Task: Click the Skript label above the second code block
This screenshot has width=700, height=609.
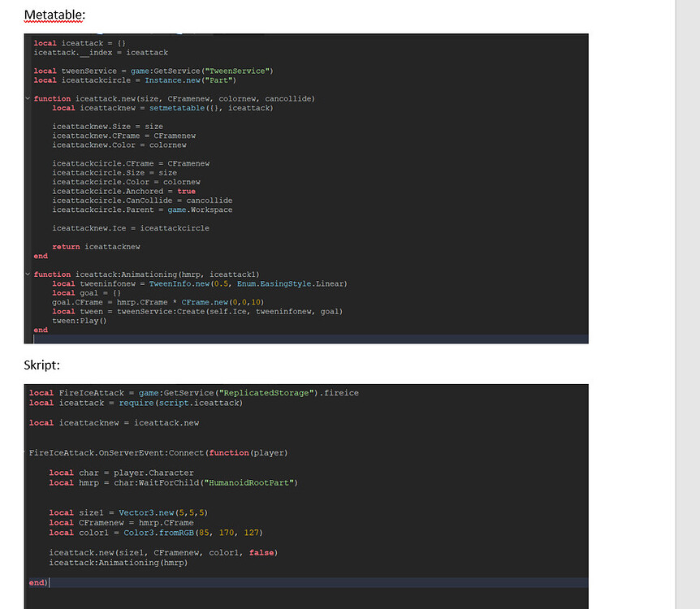Action: coord(41,365)
